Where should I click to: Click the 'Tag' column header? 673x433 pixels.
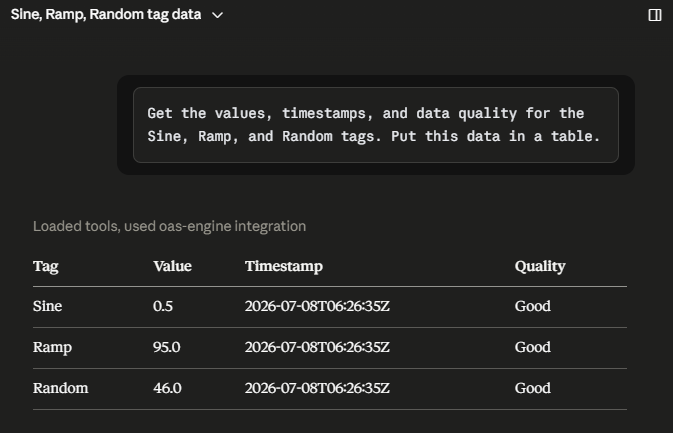[45, 266]
